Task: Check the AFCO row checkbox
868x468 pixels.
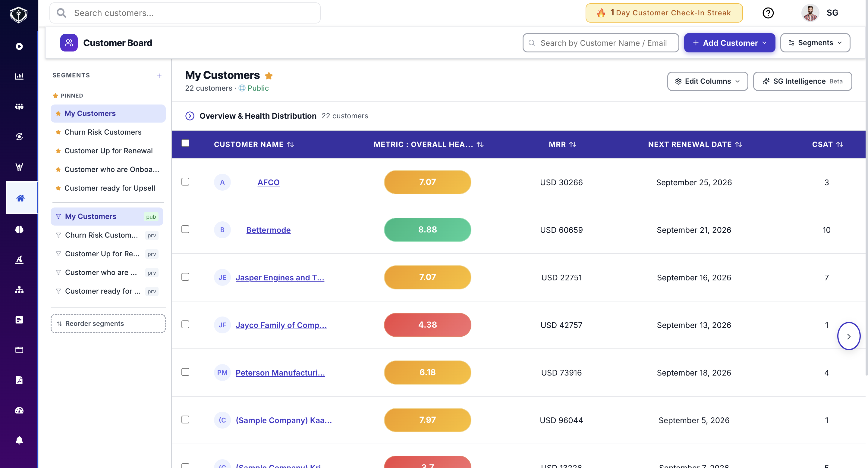Action: click(185, 182)
